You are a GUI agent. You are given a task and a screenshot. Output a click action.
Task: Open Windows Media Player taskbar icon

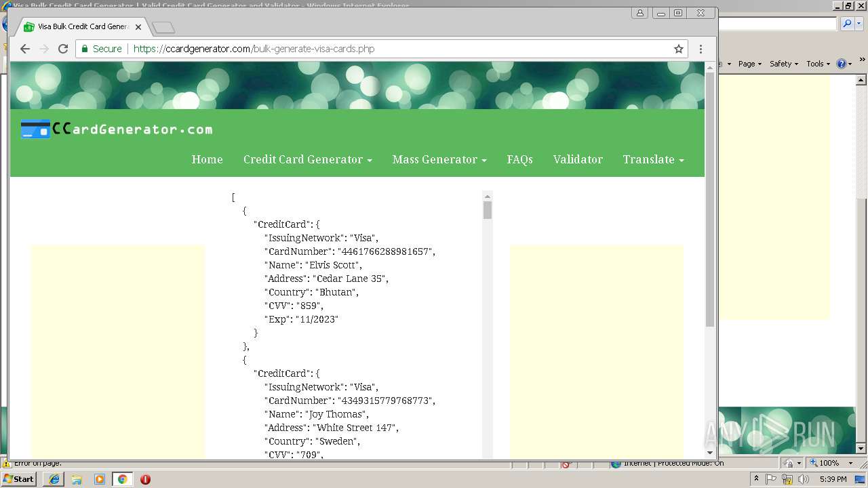coord(100,479)
